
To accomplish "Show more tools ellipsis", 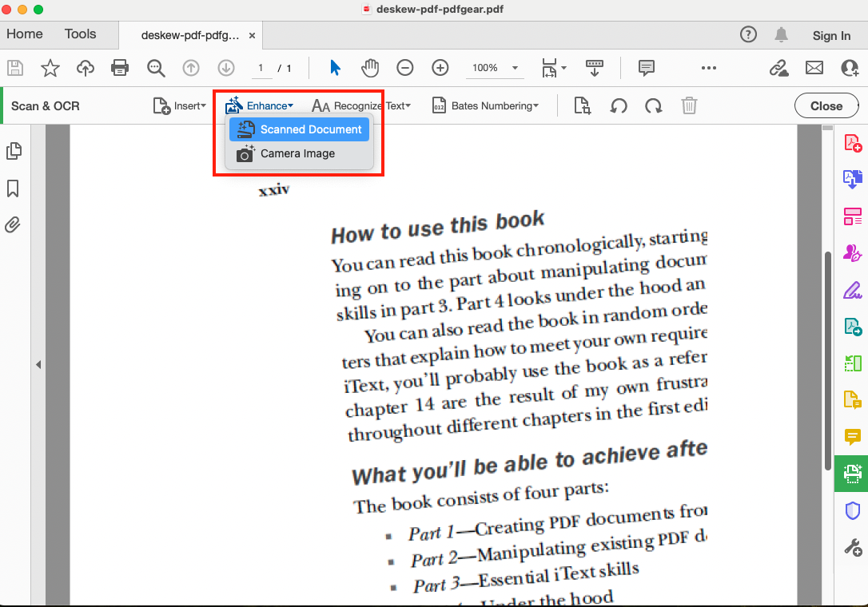I will (709, 68).
